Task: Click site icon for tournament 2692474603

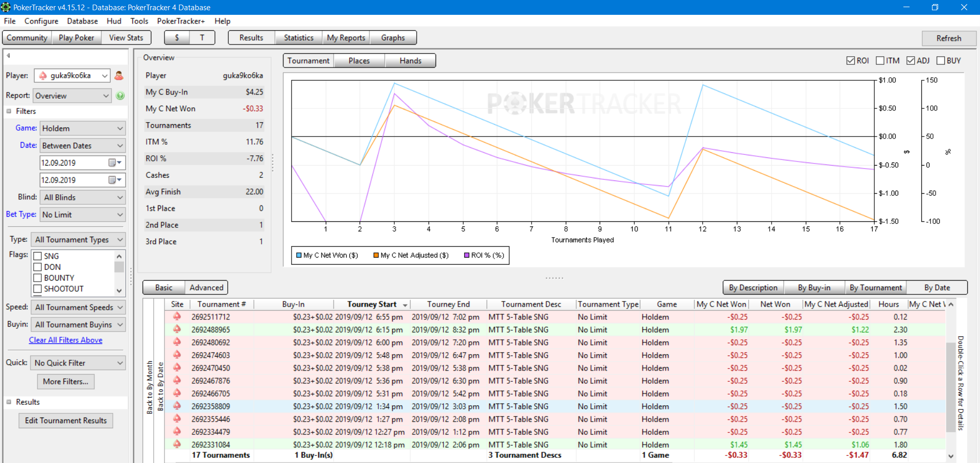Action: [x=177, y=355]
